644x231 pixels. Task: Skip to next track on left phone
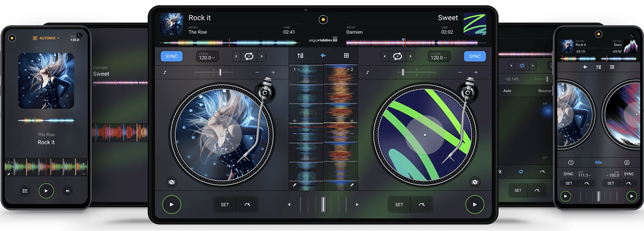68,191
